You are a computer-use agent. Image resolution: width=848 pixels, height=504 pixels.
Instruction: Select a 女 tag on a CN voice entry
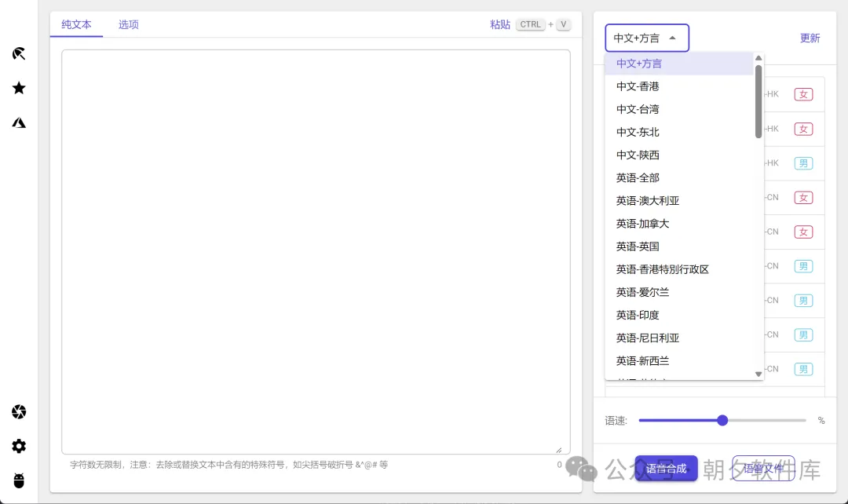803,197
